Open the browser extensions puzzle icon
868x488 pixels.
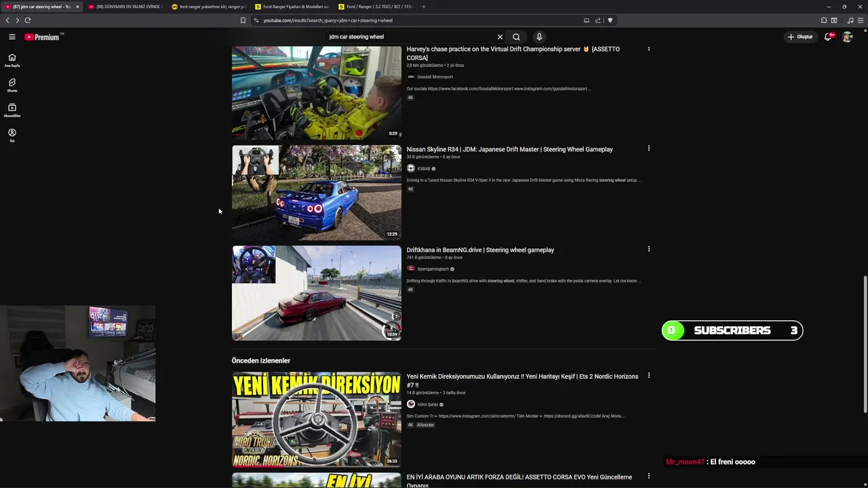(x=824, y=20)
